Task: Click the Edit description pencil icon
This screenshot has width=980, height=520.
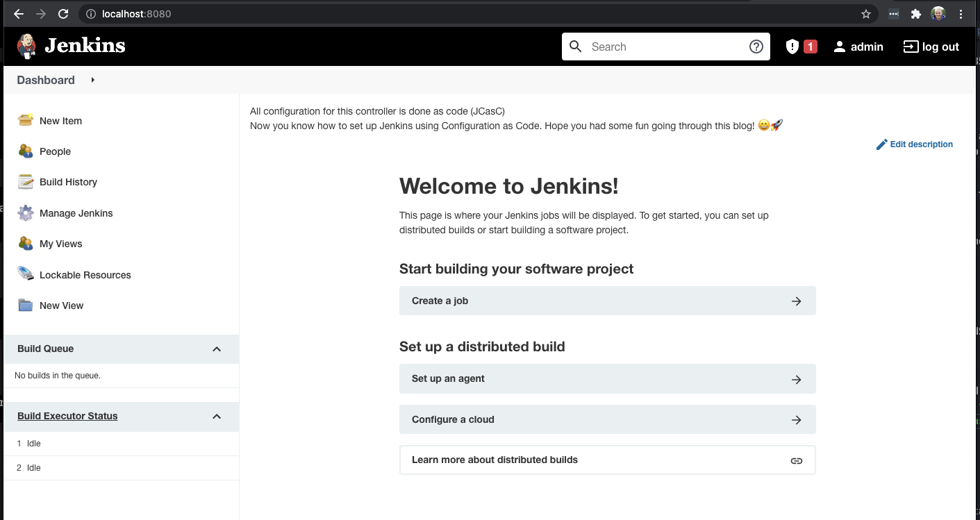Action: click(881, 144)
